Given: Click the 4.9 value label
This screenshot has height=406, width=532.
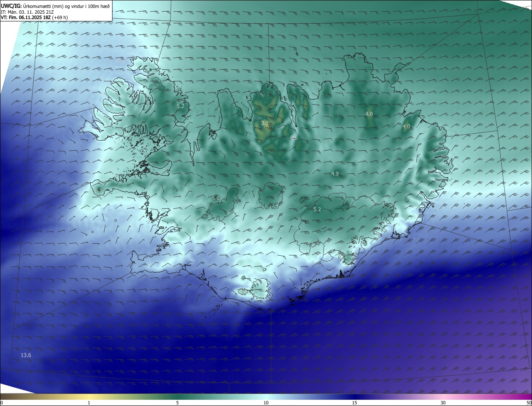Looking at the screenshot, I should [335, 174].
